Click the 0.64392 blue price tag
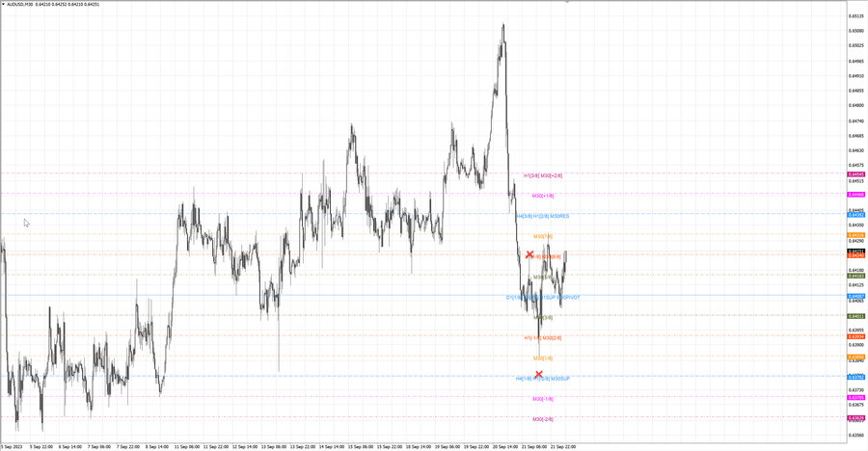 click(x=856, y=215)
